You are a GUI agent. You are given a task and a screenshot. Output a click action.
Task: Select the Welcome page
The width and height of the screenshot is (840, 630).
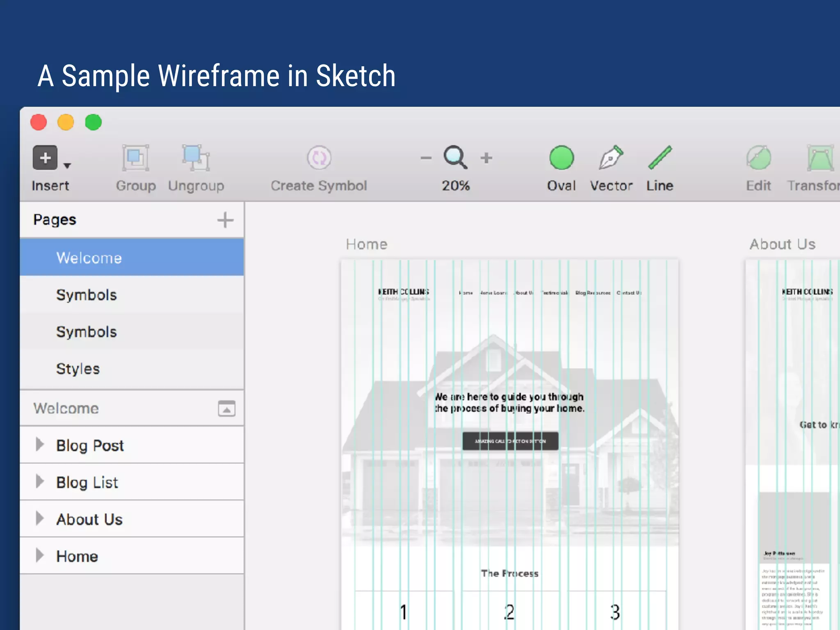point(132,258)
